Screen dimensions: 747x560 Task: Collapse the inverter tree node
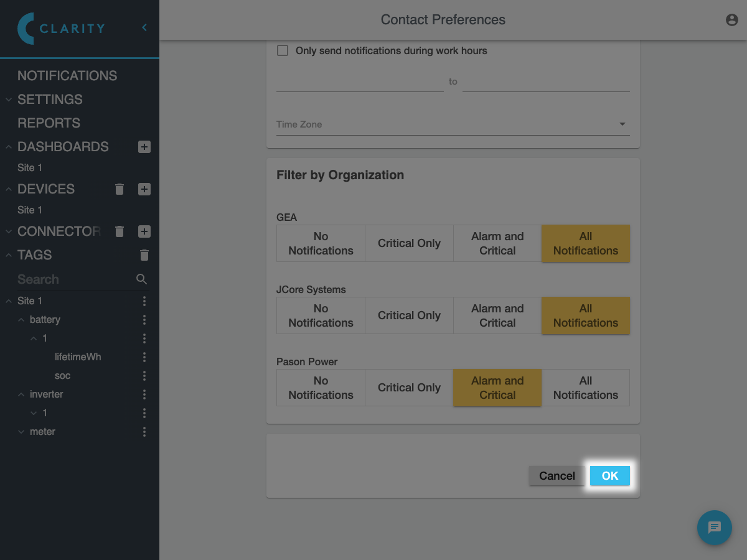click(22, 394)
